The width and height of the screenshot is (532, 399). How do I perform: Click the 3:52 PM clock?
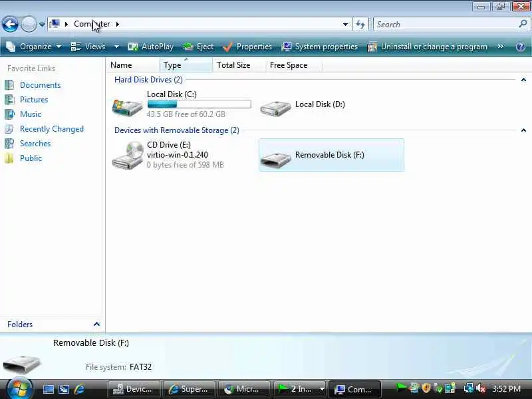click(x=506, y=389)
